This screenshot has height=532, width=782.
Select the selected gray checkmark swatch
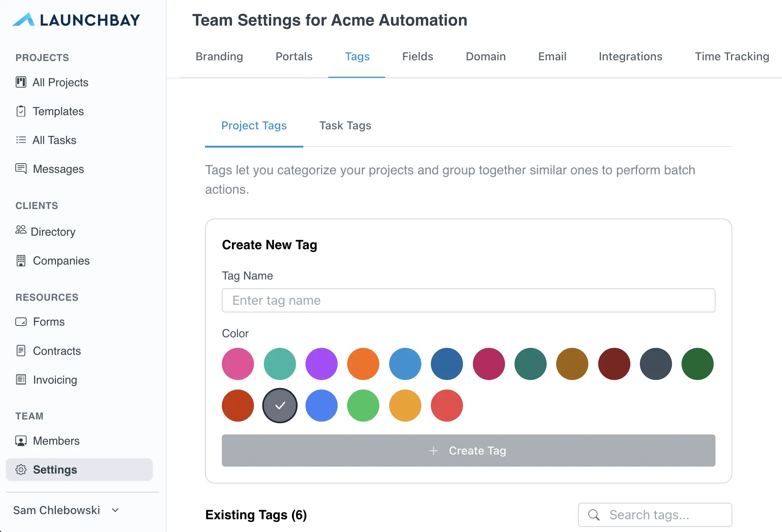click(280, 406)
